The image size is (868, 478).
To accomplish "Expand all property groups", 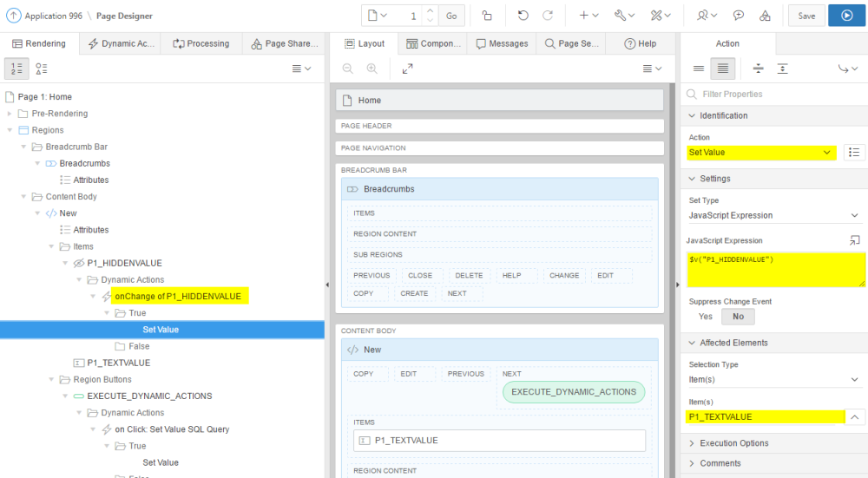I will tap(782, 69).
